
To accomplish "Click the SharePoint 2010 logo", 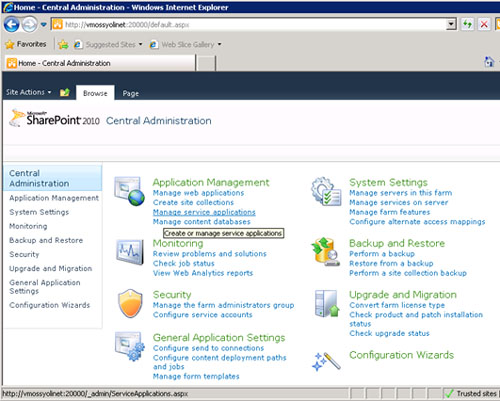I will 55,118.
